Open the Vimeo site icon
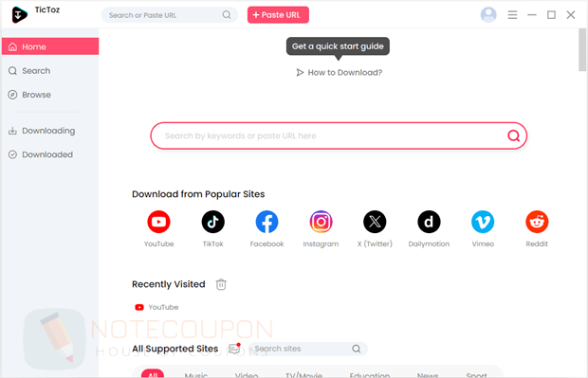This screenshot has height=378, width=588. pyautogui.click(x=483, y=222)
